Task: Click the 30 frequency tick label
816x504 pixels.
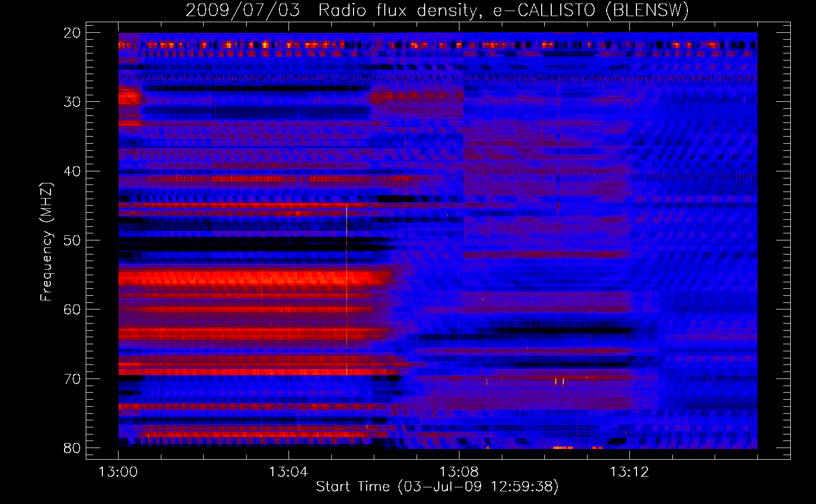Action: (x=72, y=102)
